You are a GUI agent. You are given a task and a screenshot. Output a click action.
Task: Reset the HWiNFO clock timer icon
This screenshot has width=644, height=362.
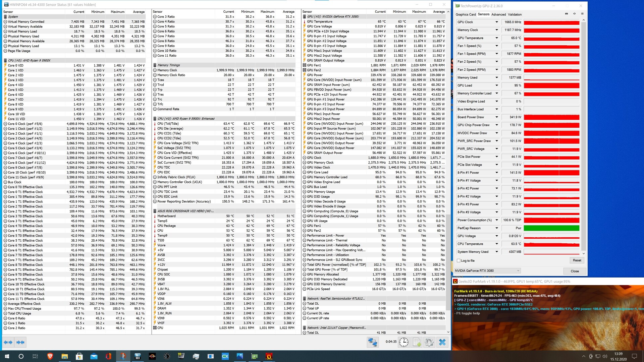(404, 342)
